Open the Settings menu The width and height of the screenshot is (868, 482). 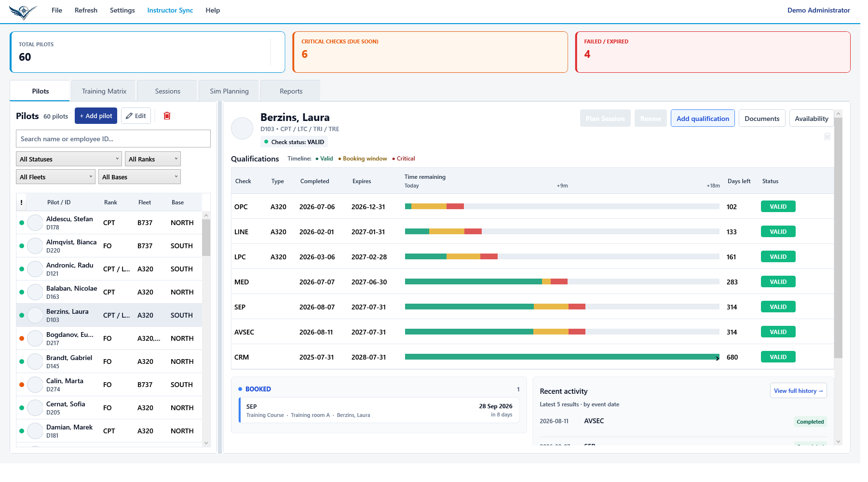tap(122, 10)
